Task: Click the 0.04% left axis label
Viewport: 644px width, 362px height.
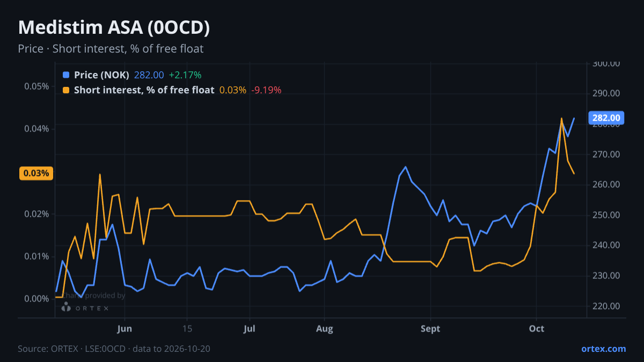Action: 36,129
